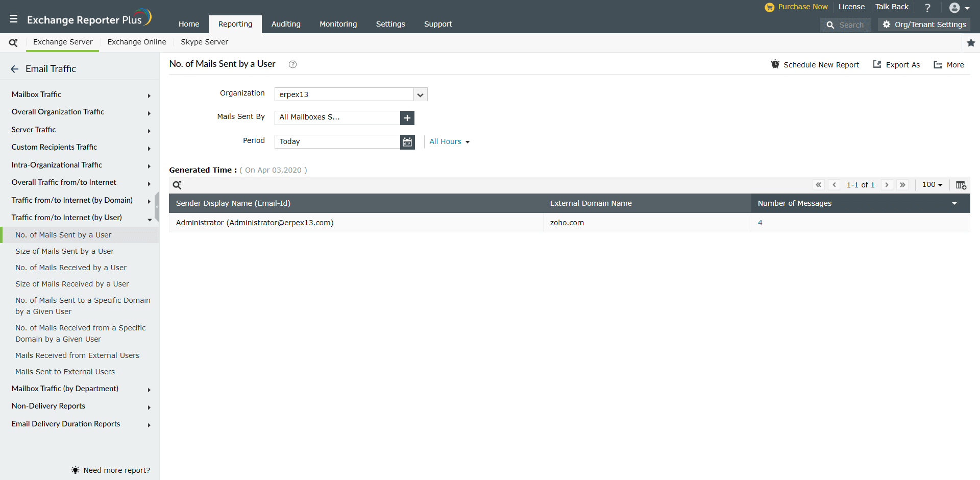This screenshot has width=980, height=480.
Task: Open the All Hours dropdown
Action: coord(449,142)
